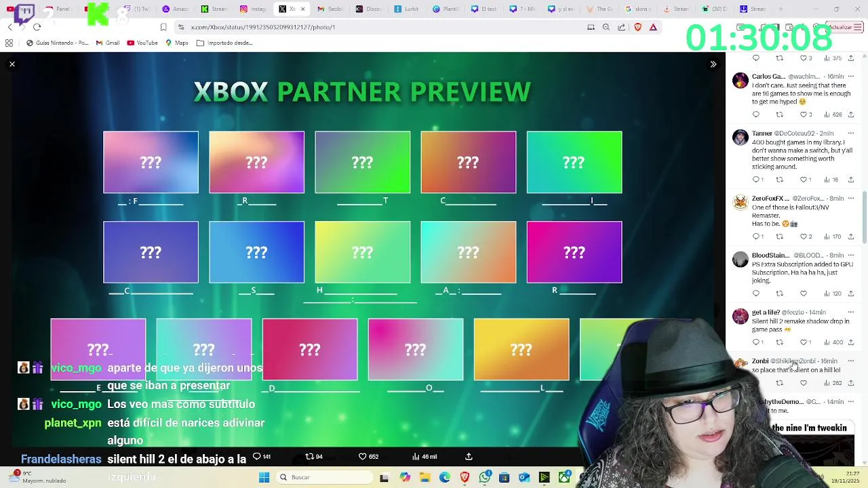Open the Brave Rewards triangle icon

click(x=653, y=27)
